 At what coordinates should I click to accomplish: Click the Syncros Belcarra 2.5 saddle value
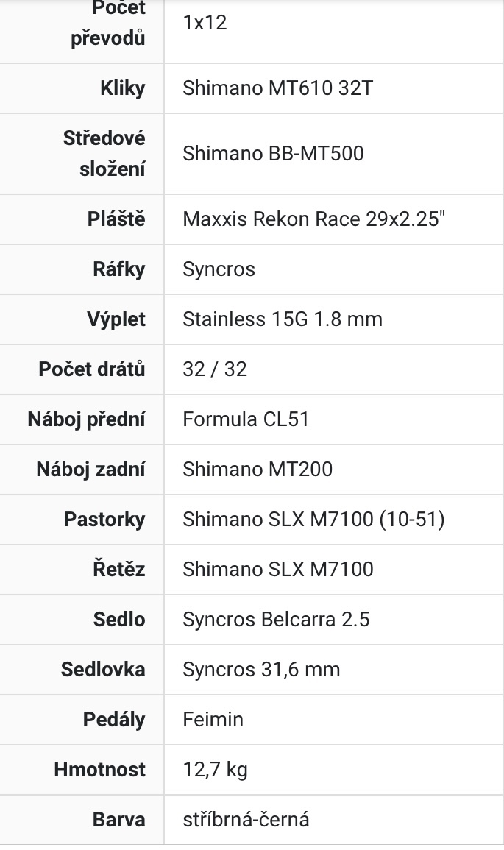point(276,620)
